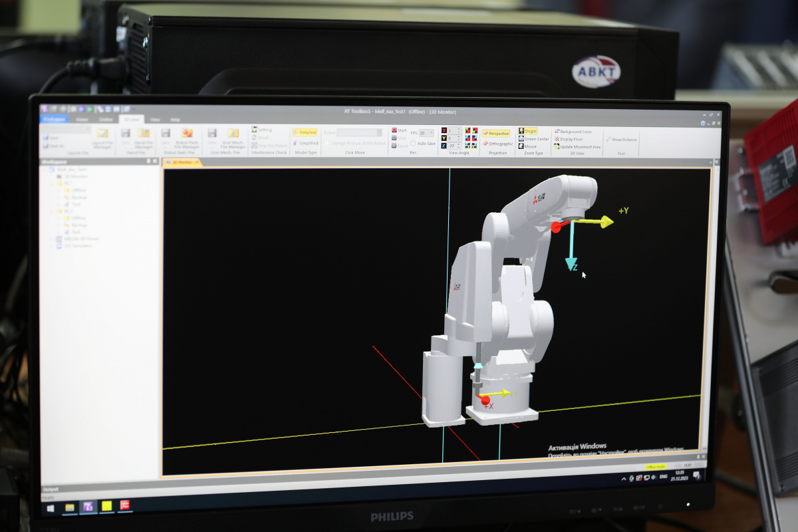Click the purple taskbar app icon

(x=88, y=507)
